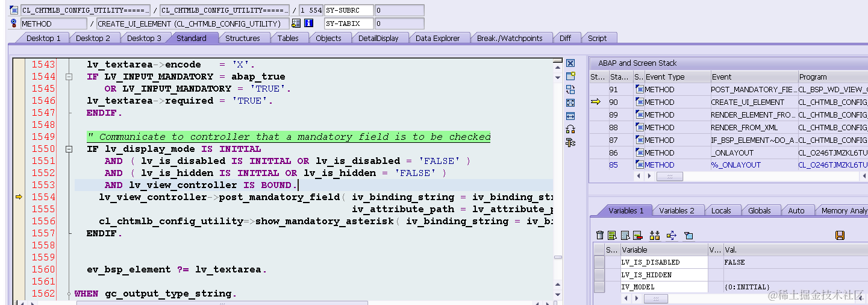The width and height of the screenshot is (868, 305).
Task: Open the DetailDisplay tab
Action: (x=378, y=38)
